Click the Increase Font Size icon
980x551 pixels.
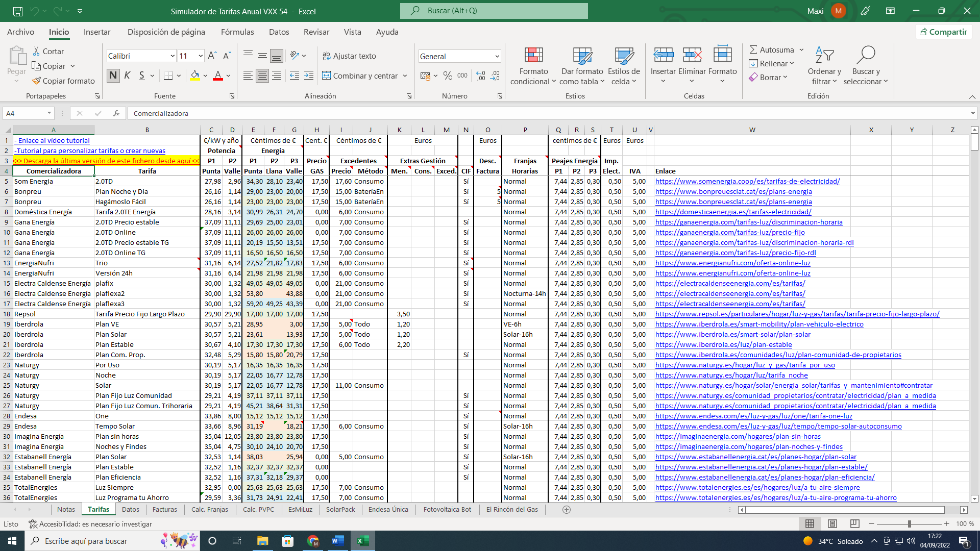(x=212, y=56)
